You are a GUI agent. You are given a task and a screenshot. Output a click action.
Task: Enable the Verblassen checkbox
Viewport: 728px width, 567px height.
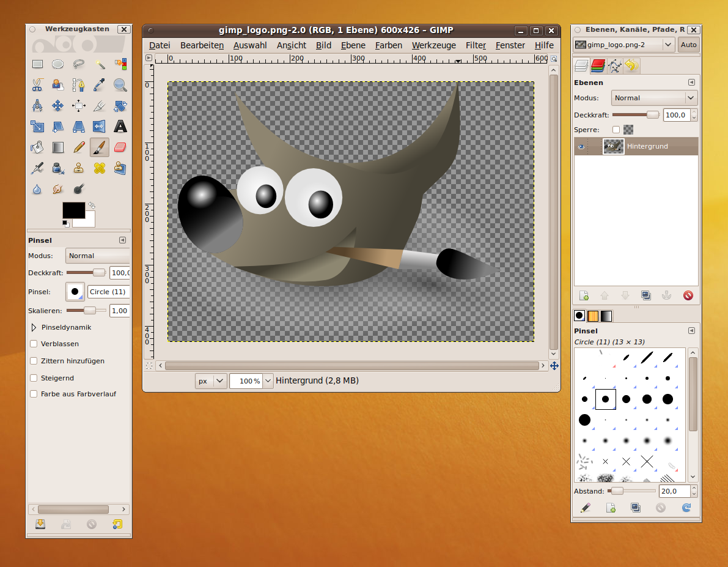click(x=34, y=344)
